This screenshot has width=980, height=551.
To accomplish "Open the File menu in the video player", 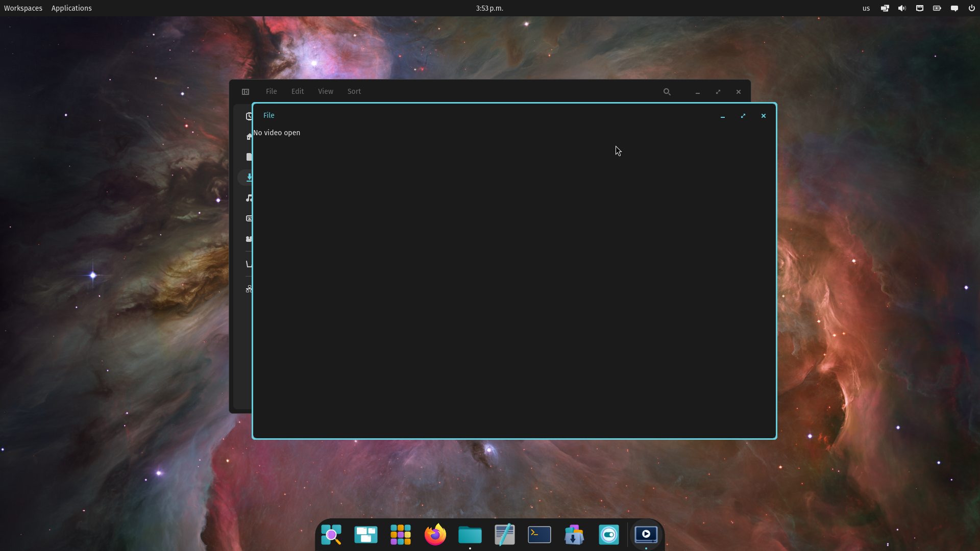I will (x=269, y=115).
